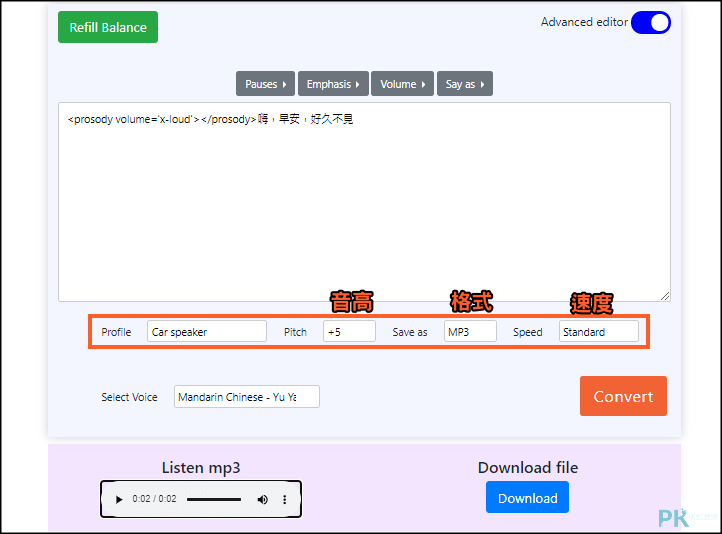
Task: Click the Speed label
Action: point(528,332)
